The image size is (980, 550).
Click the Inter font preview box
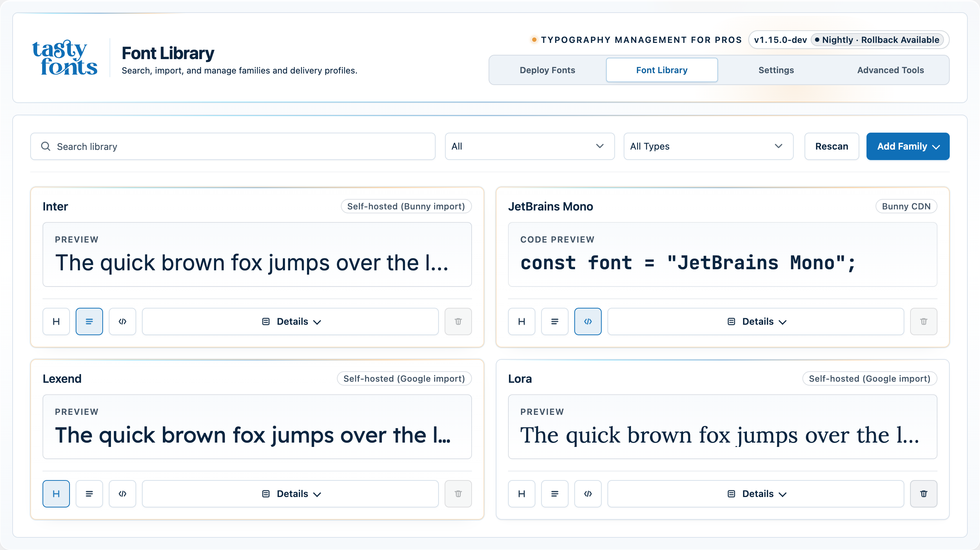257,254
